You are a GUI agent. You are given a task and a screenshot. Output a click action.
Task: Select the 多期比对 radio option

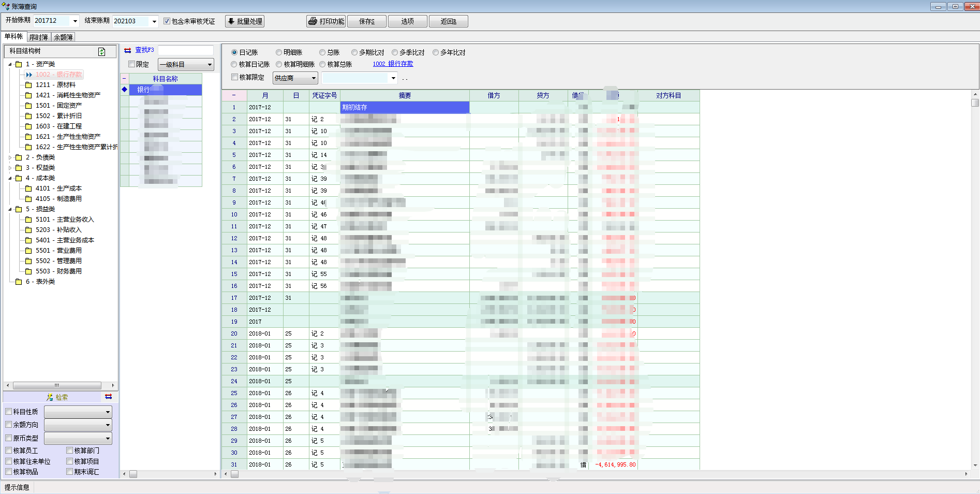pyautogui.click(x=354, y=52)
